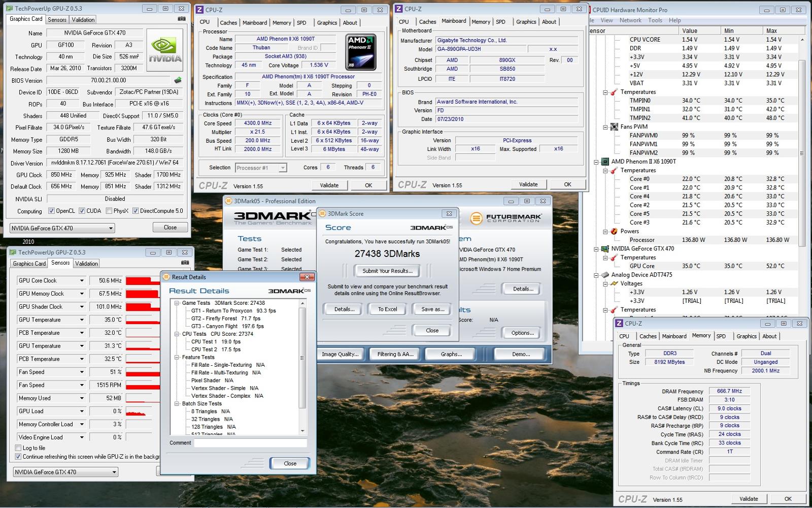Switch to Validation tab in GPU-Z Graphics Card window
The width and height of the screenshot is (812, 508).
click(83, 19)
